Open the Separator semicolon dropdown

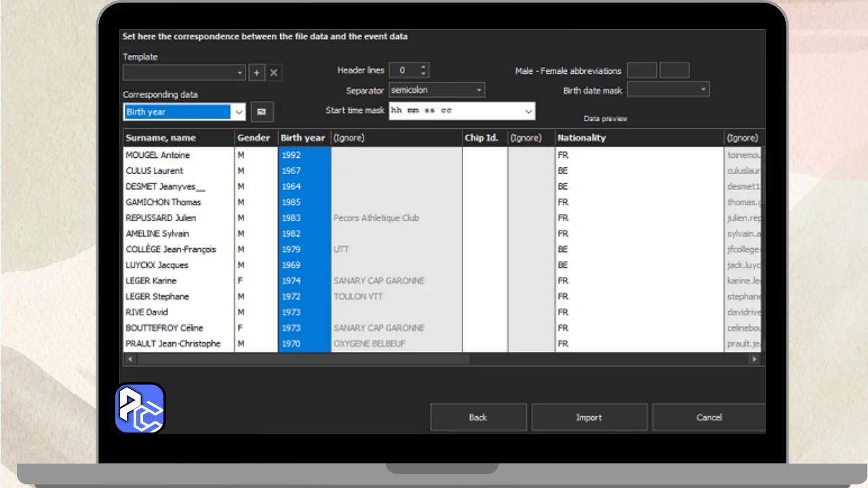point(479,90)
